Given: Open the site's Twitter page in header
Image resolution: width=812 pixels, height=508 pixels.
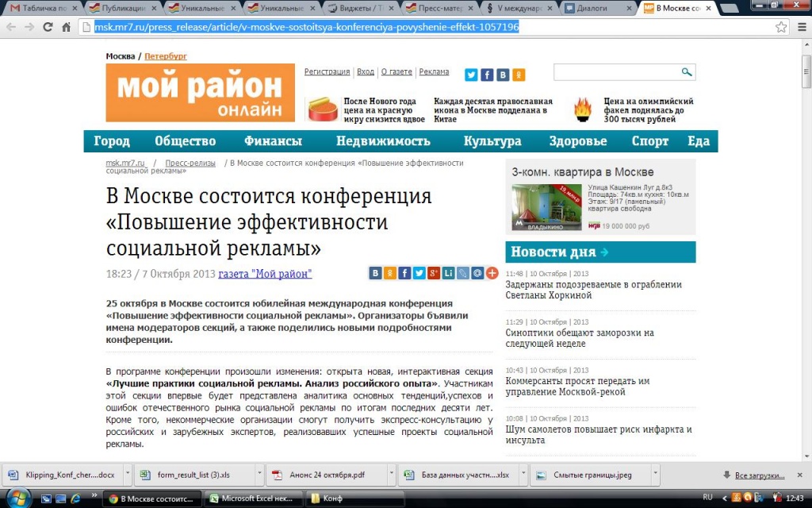Looking at the screenshot, I should tap(471, 75).
